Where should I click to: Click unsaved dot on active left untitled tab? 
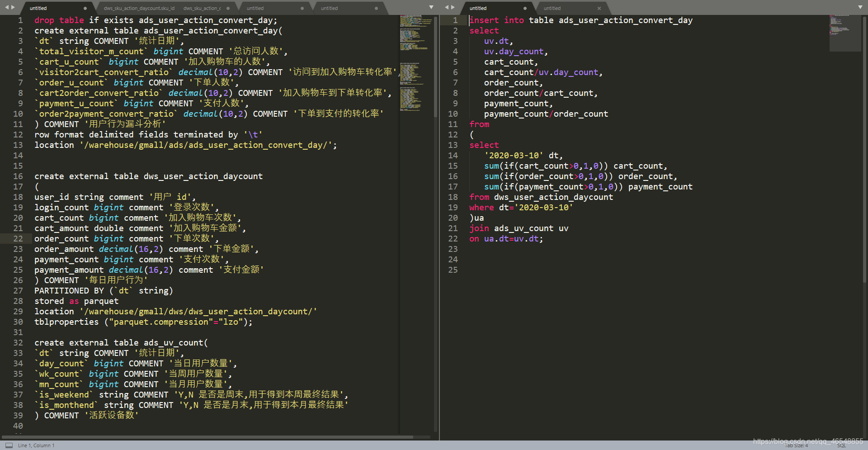(x=85, y=8)
